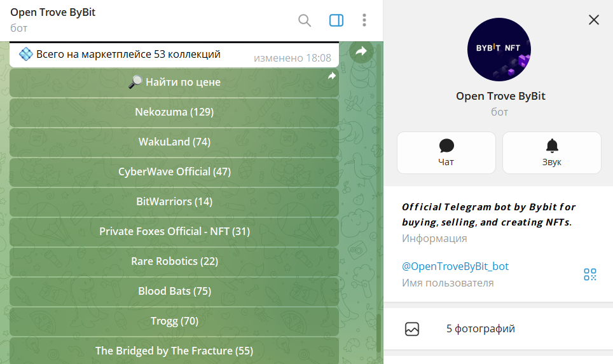The height and width of the screenshot is (364, 613).
Task: Click the message text about 53 коллекций
Action: pos(128,54)
